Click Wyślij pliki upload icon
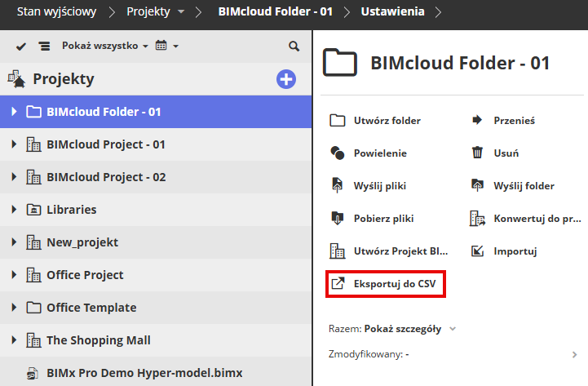 (x=337, y=185)
